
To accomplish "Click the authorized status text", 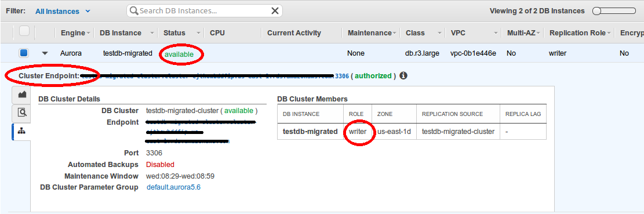I will (373, 76).
